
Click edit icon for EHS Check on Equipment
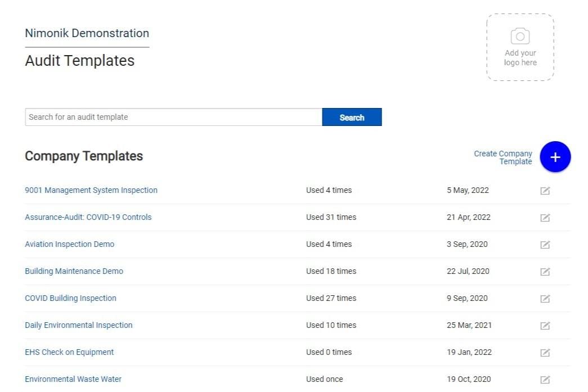click(545, 353)
